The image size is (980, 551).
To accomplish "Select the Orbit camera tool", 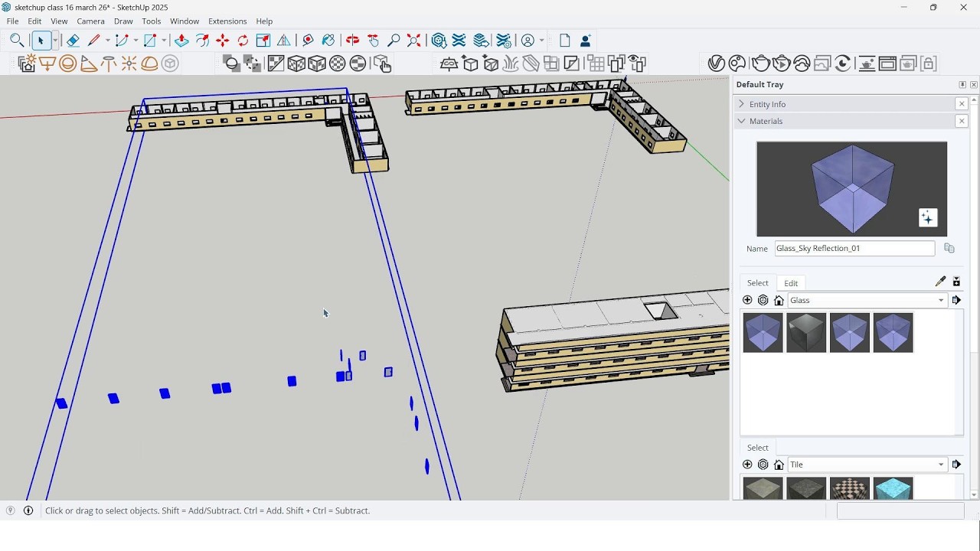I will point(353,41).
